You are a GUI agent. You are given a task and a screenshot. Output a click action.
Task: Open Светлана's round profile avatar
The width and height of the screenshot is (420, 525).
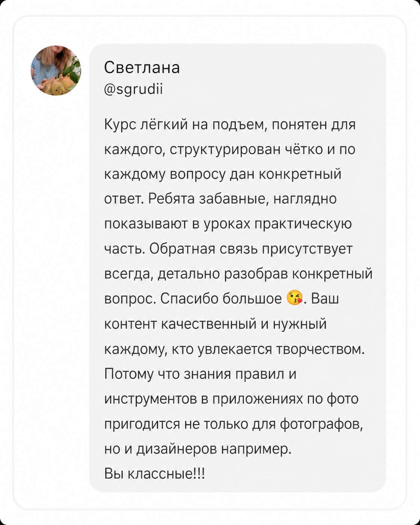(x=56, y=70)
